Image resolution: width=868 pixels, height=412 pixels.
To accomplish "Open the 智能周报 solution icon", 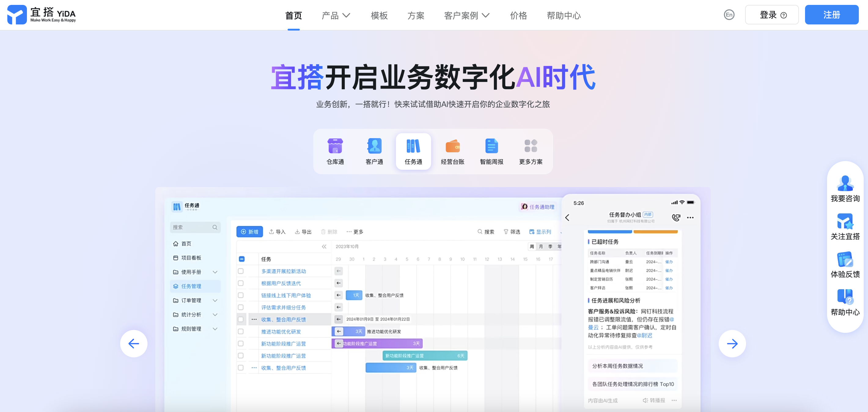I will 491,146.
